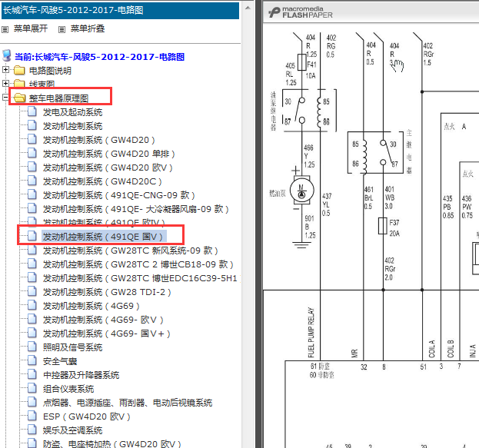Click page icon beside 组合仪表系统
Image resolution: width=479 pixels, height=448 pixels.
[x=32, y=389]
